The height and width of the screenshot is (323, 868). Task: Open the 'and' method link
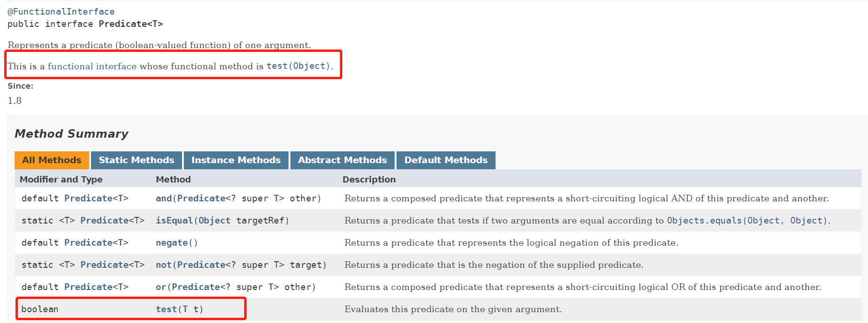pyautogui.click(x=164, y=199)
